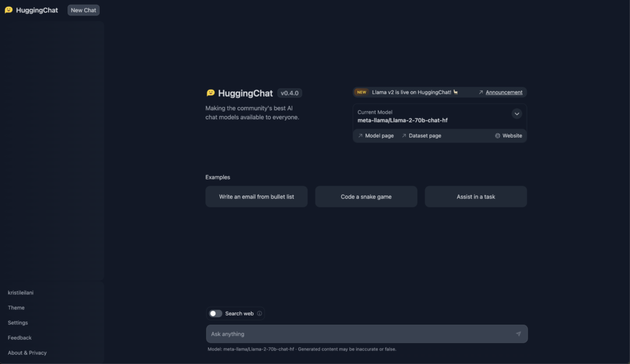The height and width of the screenshot is (364, 630).
Task: Expand the Current Model dropdown chevron
Action: tap(517, 114)
